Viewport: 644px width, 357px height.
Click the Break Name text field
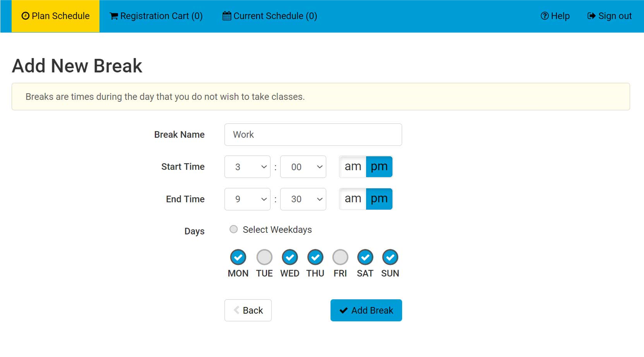coord(313,135)
